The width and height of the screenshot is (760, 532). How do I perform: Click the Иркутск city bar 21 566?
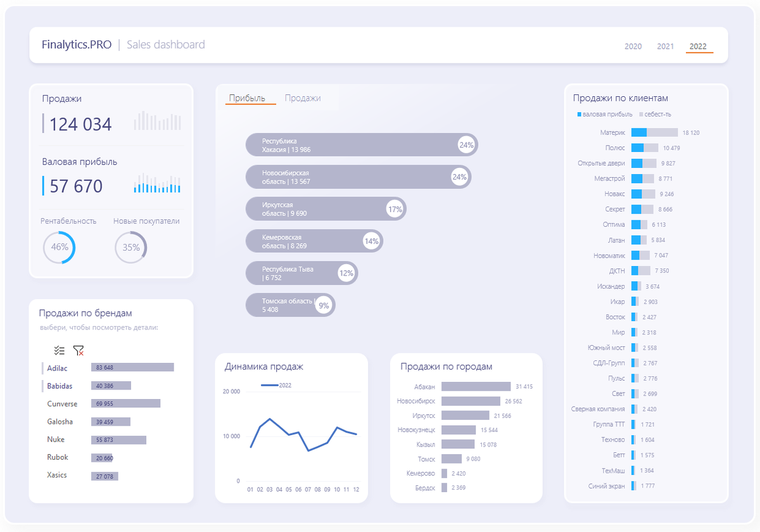[465, 415]
